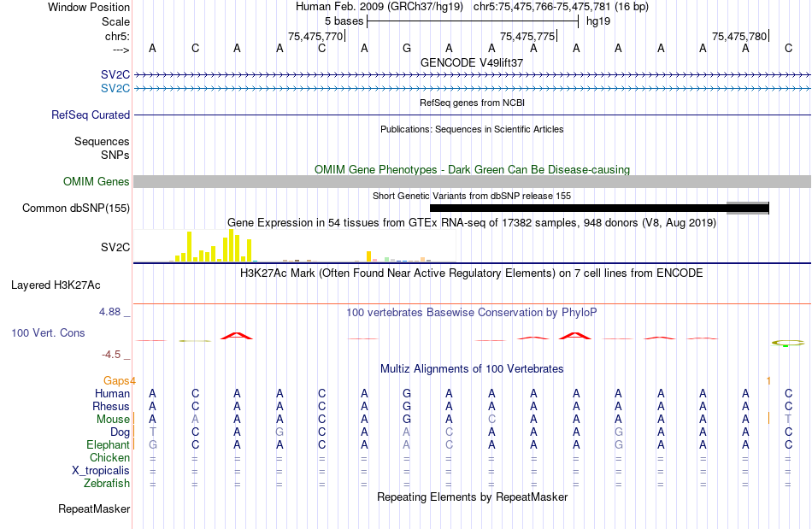Click the Sequences track label
Screen dimensions: 812x529
pyautogui.click(x=102, y=141)
